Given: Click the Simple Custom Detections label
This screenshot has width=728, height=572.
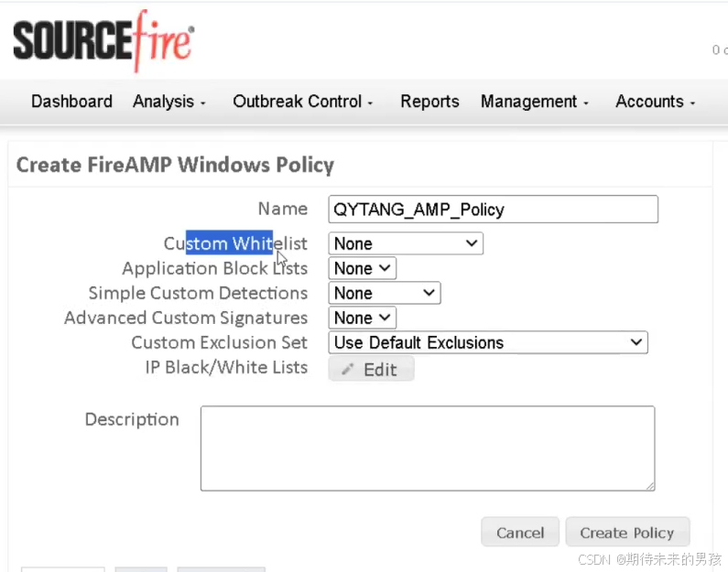Looking at the screenshot, I should 198,293.
